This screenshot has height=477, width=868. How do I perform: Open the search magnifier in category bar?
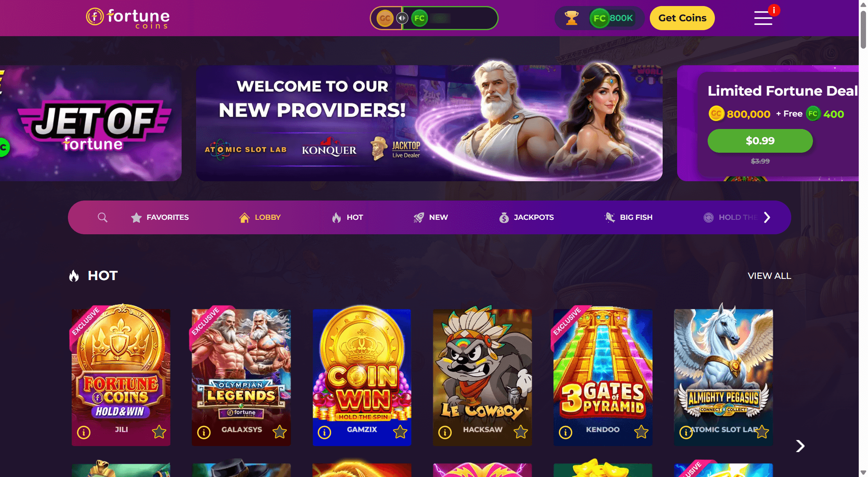click(x=102, y=217)
